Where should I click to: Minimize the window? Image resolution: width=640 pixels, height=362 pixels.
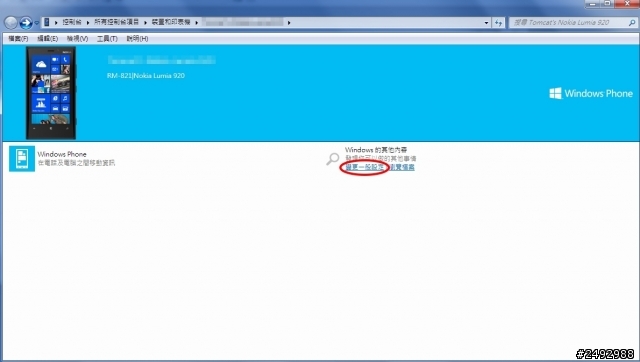click(x=593, y=3)
